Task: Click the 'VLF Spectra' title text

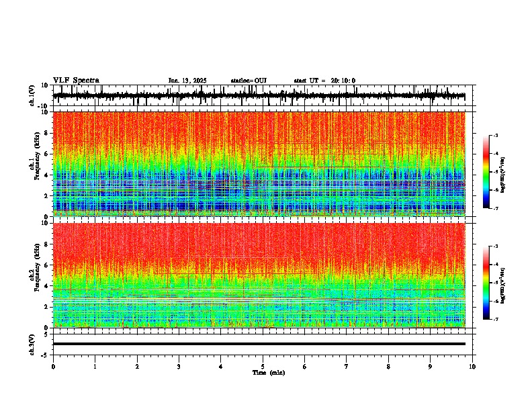Action: click(x=76, y=81)
